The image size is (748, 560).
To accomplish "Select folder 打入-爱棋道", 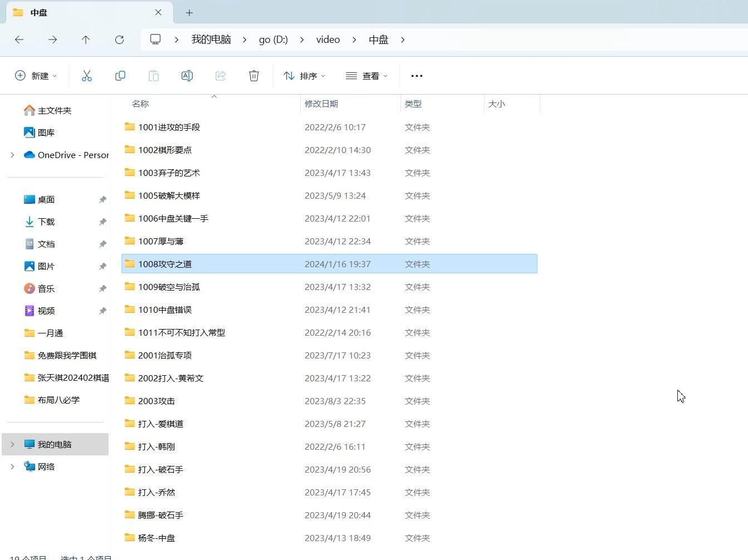I will coord(329,424).
